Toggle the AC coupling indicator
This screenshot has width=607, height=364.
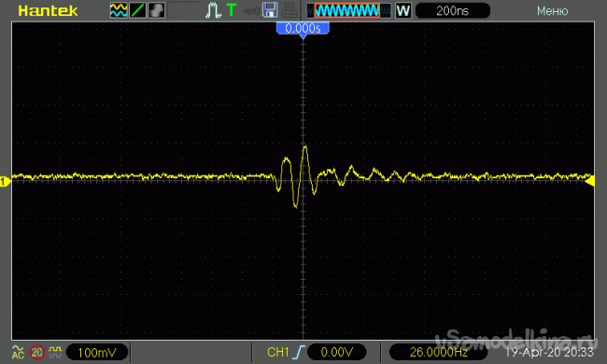18,353
